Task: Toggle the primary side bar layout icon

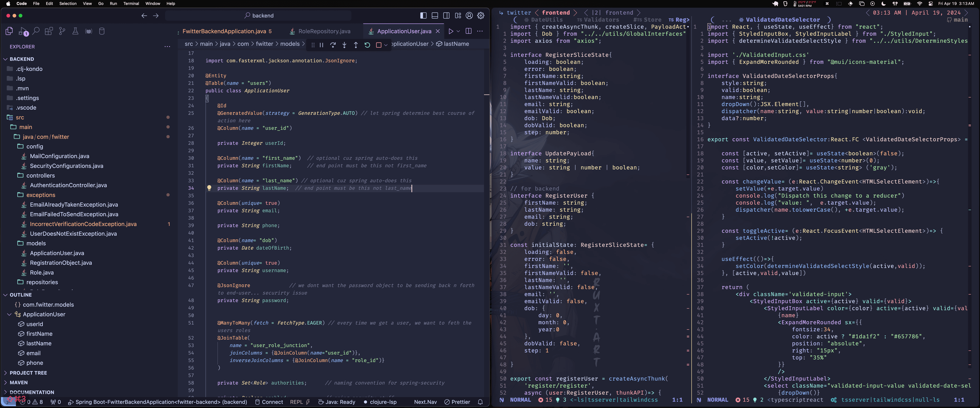Action: pos(423,16)
